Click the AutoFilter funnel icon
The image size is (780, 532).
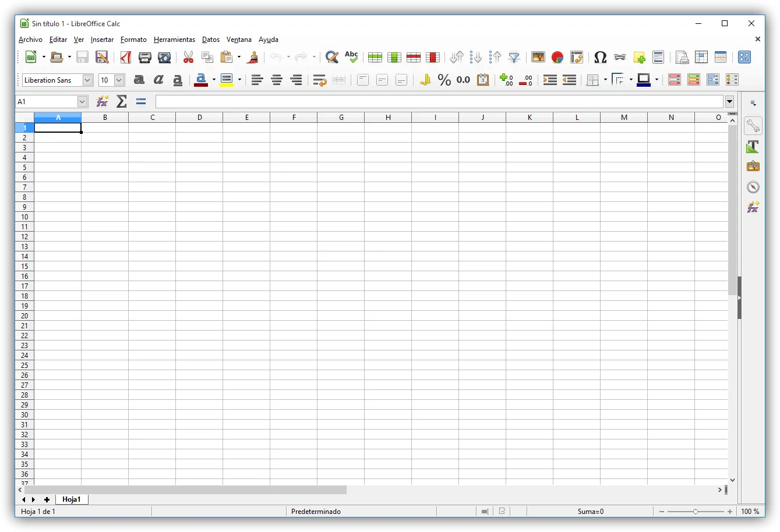click(x=514, y=57)
